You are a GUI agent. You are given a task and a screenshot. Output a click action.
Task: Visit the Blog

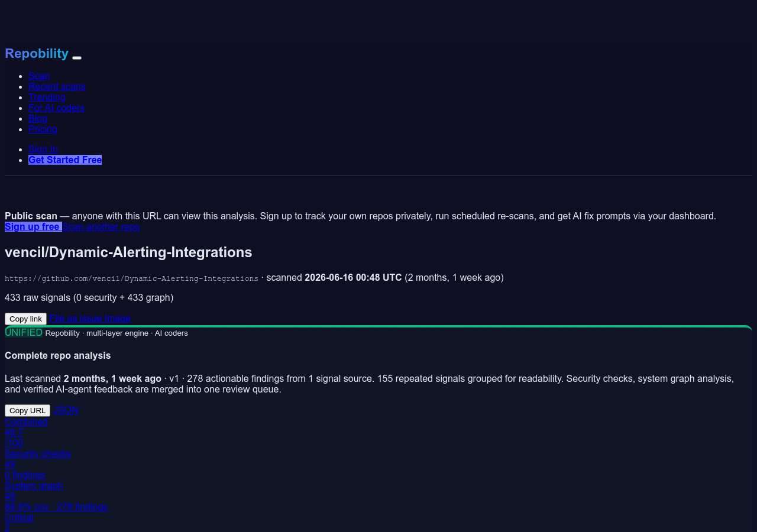tap(38, 118)
